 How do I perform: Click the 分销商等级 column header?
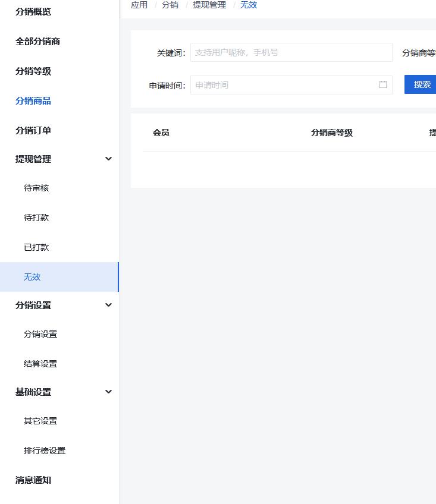click(x=332, y=133)
